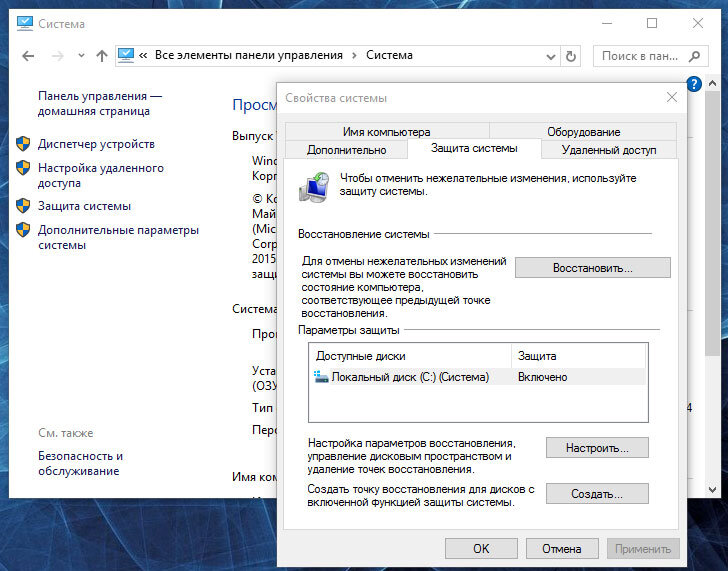Click shield icon beside Защита системы link
Screen dimensions: 728x571
pos(23,205)
